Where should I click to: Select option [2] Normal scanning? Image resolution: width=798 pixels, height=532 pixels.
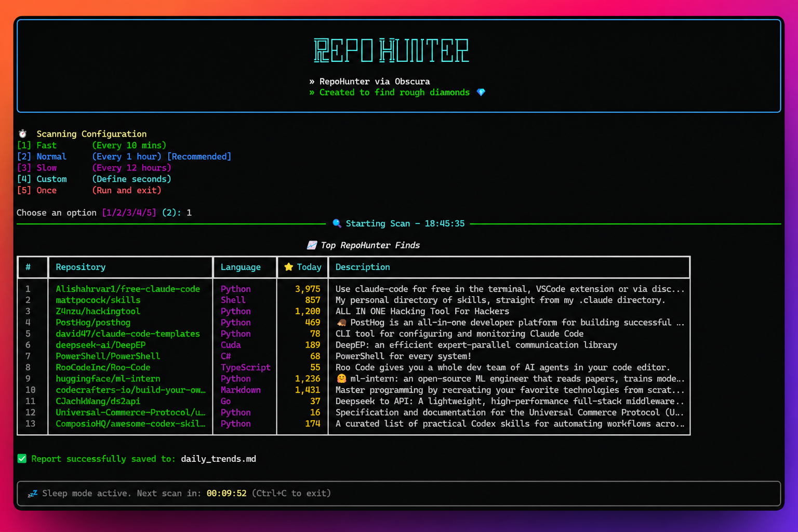[x=124, y=157]
